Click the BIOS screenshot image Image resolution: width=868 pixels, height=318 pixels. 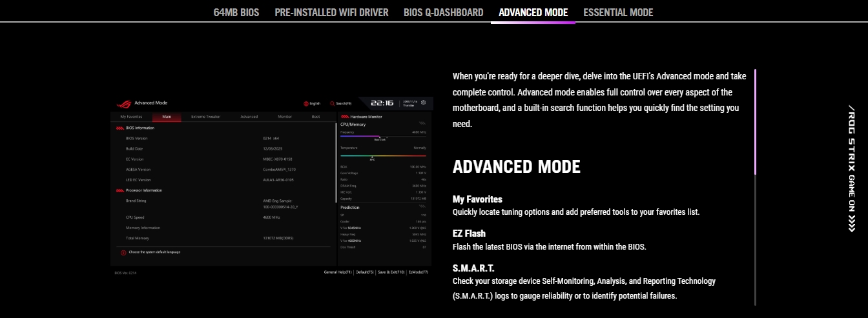272,187
